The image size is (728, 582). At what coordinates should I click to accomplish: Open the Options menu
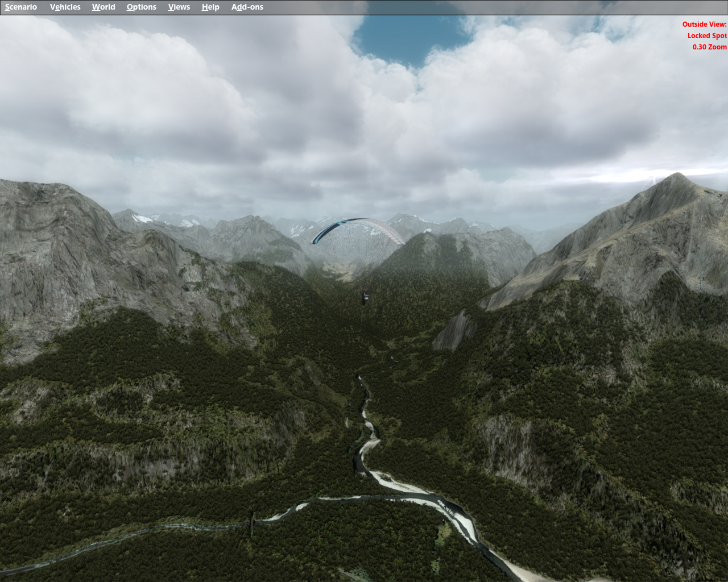pos(142,7)
